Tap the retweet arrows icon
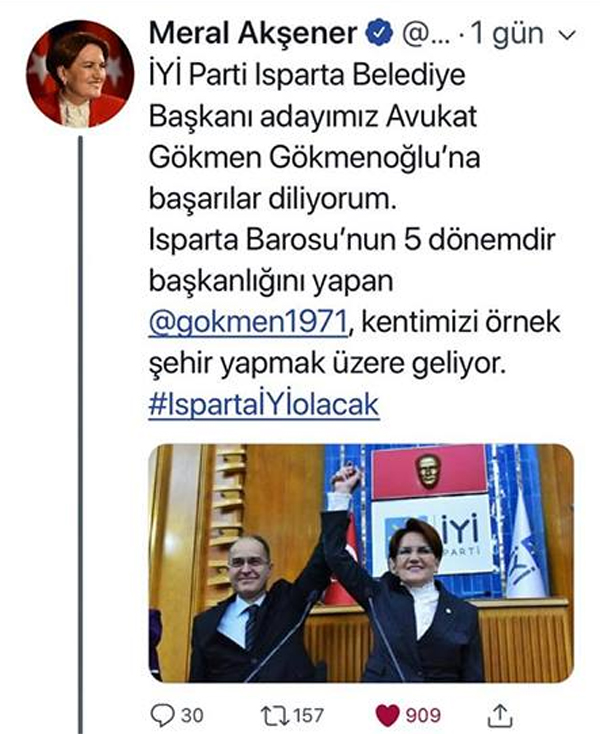600x734 pixels. (274, 715)
